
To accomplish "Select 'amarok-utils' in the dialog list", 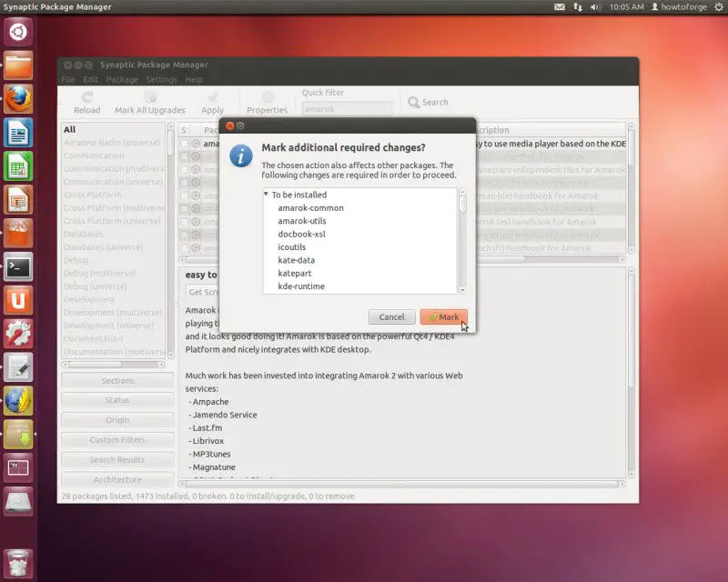I will [x=302, y=221].
